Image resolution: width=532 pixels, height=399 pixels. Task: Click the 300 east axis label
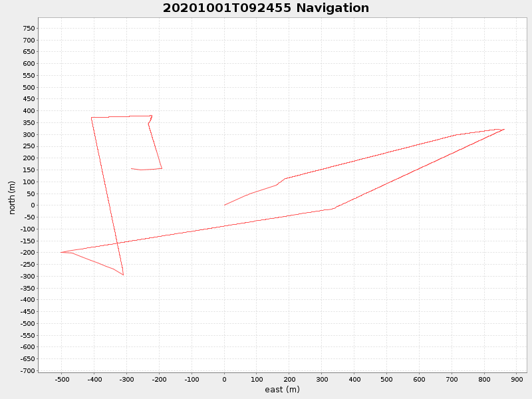tap(322, 379)
